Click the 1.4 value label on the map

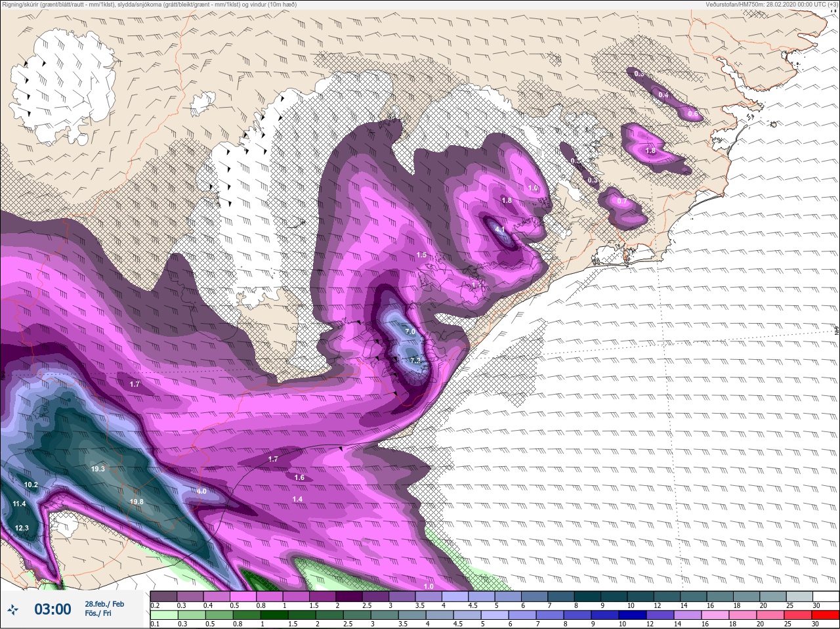click(297, 499)
